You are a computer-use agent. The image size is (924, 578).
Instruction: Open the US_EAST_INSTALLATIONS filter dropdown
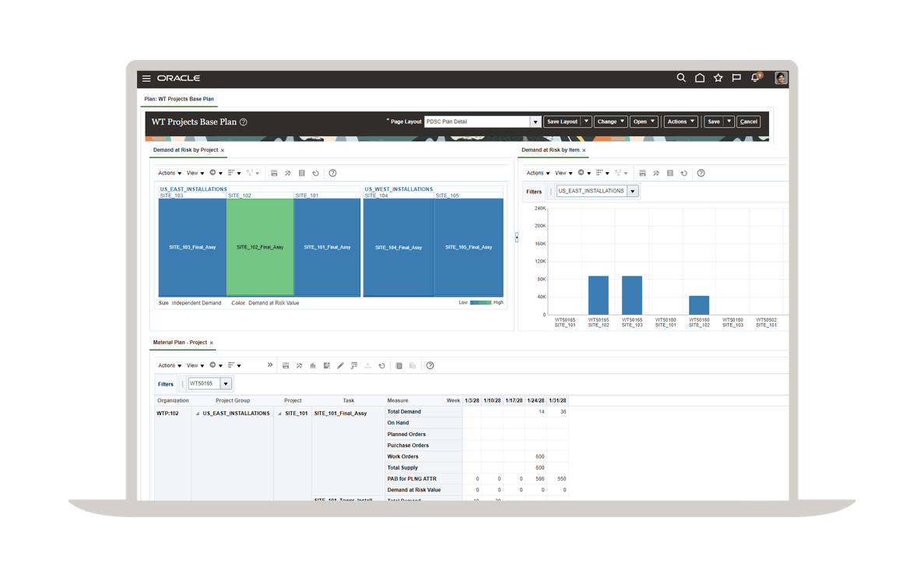[x=632, y=192]
